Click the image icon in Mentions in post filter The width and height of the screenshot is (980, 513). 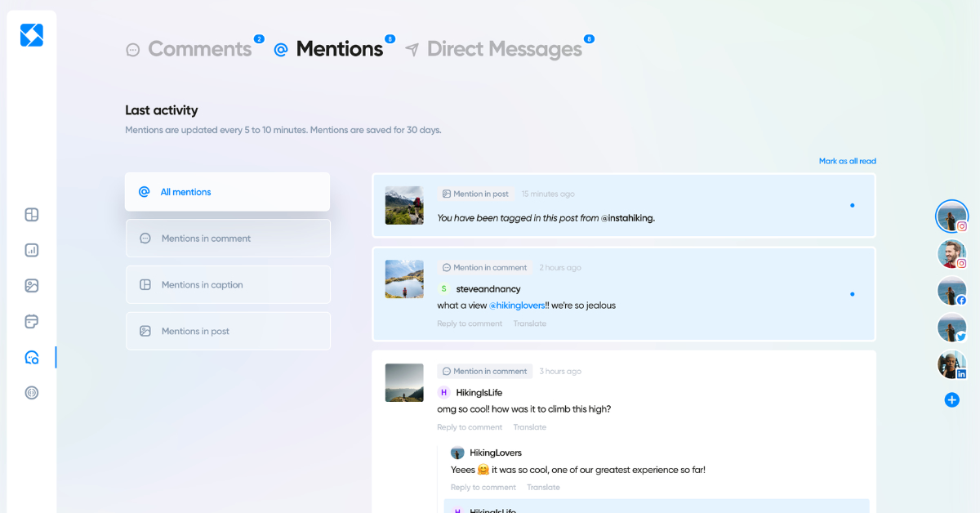(x=145, y=331)
